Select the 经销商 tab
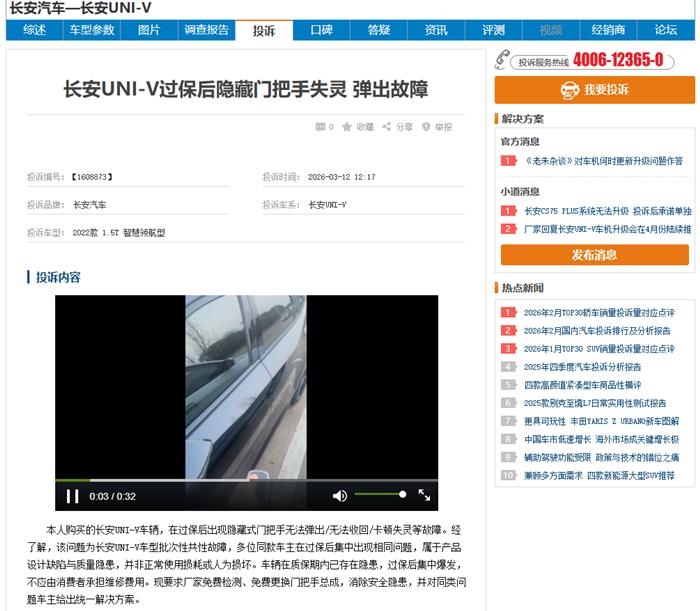Viewport: 700px width, 611px height. point(608,30)
